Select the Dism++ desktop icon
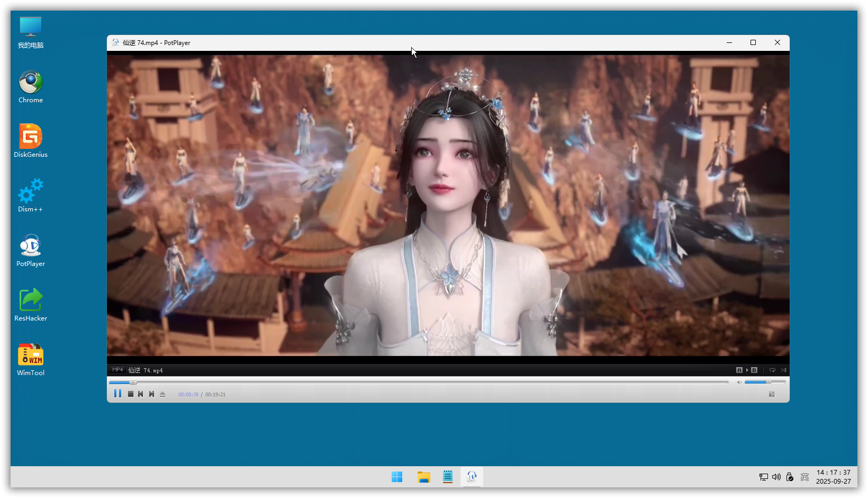 31,195
